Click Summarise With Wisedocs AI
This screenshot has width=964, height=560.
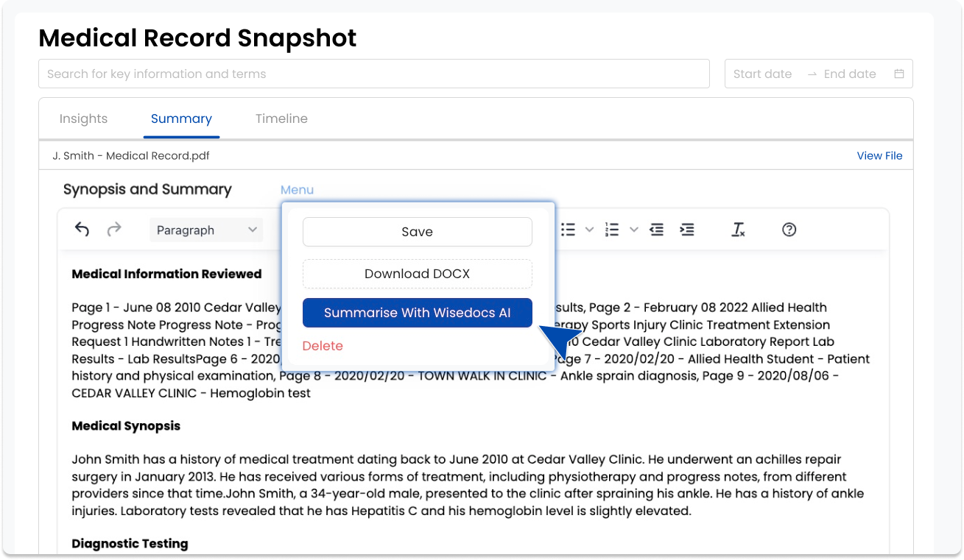[x=417, y=313]
